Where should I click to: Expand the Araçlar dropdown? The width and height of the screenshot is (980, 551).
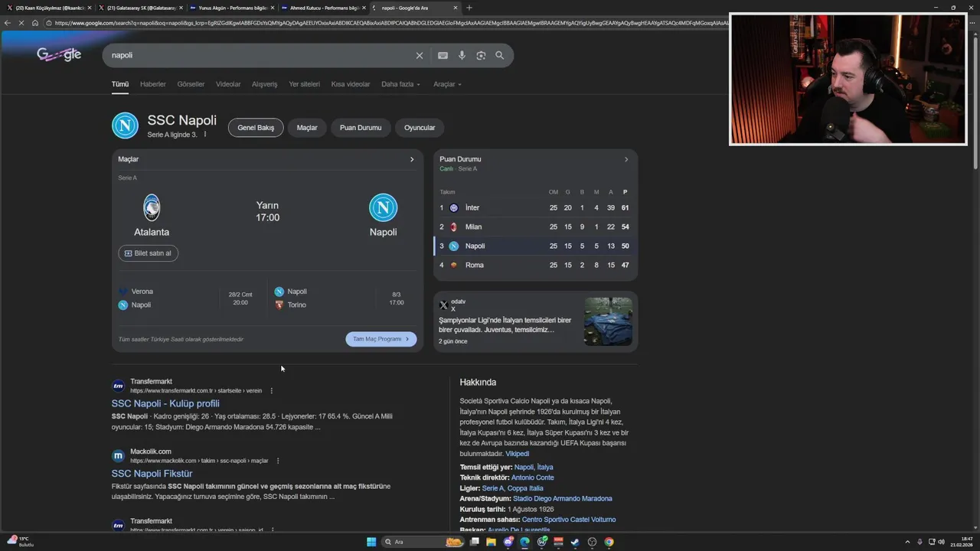point(447,84)
